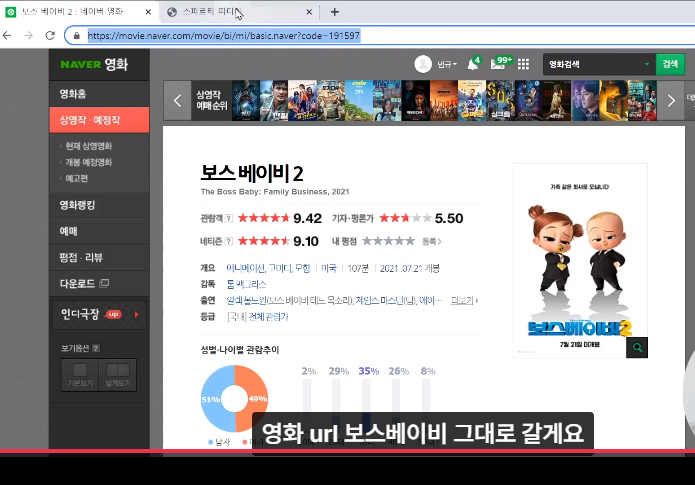Click the movie title 보스 베이비 2

pos(252,173)
